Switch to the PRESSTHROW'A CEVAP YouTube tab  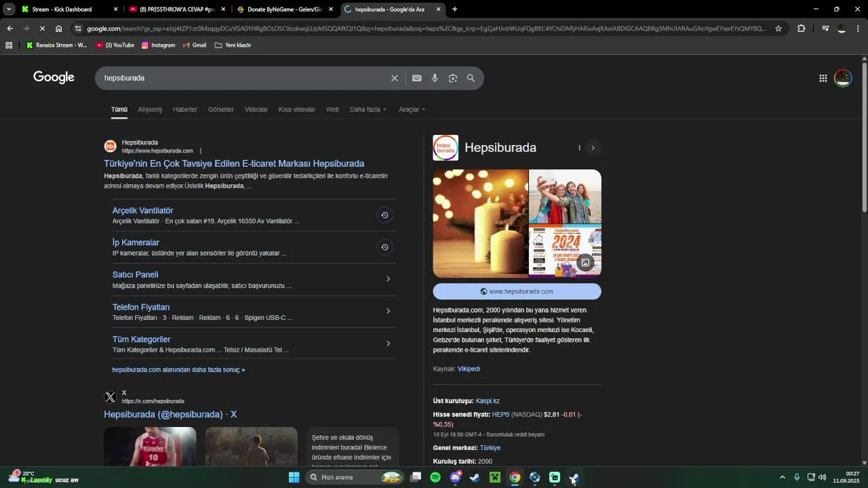[x=176, y=9]
